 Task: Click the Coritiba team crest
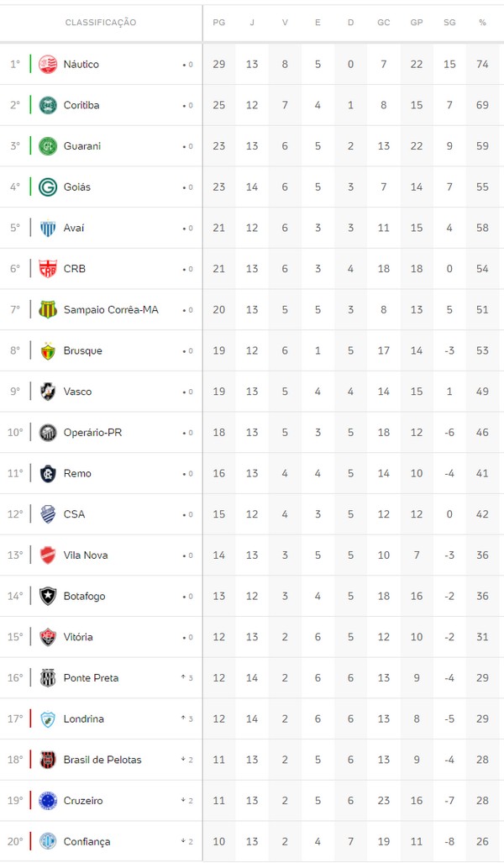coord(47,105)
